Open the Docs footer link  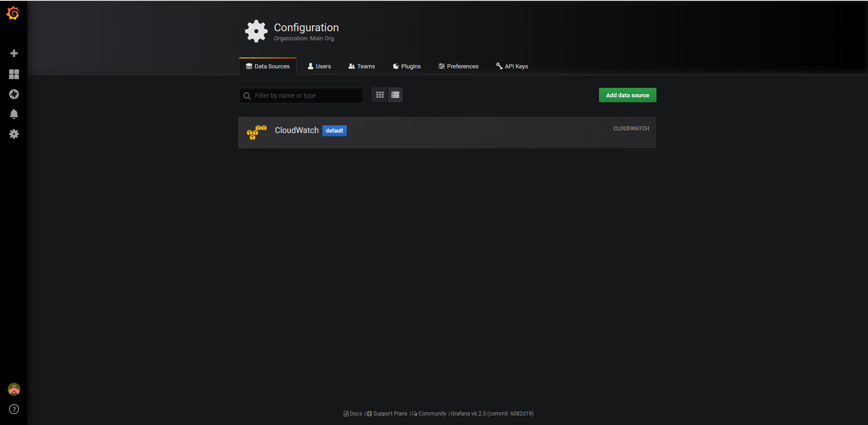[x=353, y=414]
